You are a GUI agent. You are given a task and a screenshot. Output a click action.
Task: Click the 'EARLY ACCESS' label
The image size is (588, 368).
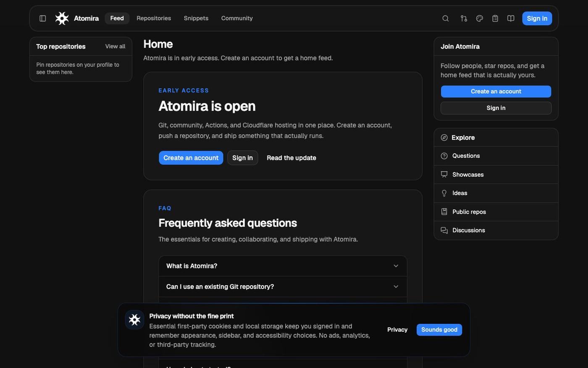coord(184,90)
